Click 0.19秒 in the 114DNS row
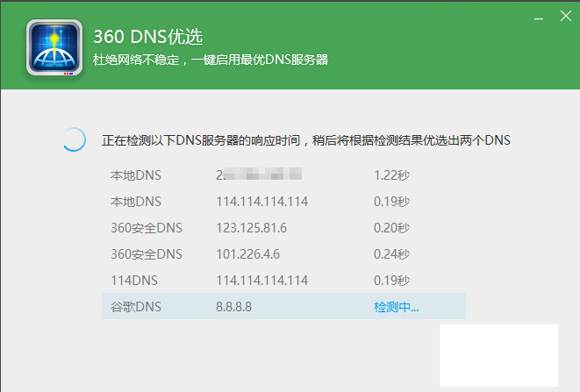Viewport: 580px width, 392px height. pos(391,281)
